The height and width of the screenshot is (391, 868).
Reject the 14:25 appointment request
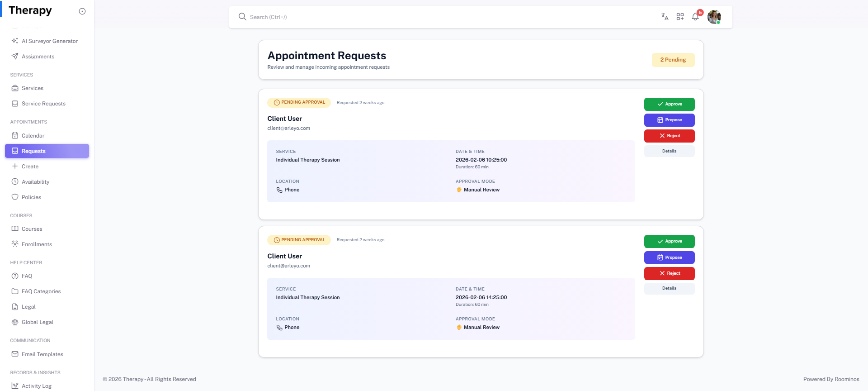coord(669,273)
